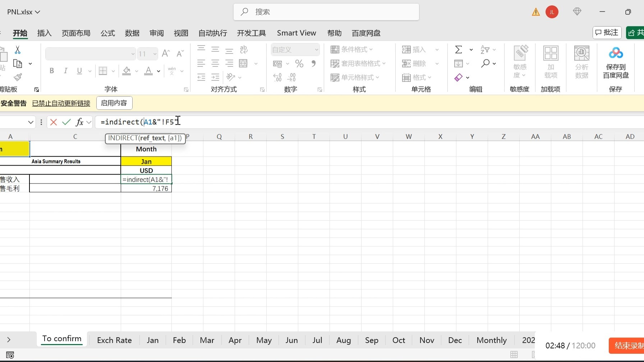Image resolution: width=644 pixels, height=362 pixels.
Task: Open the Name Box dropdown
Action: [x=31, y=122]
